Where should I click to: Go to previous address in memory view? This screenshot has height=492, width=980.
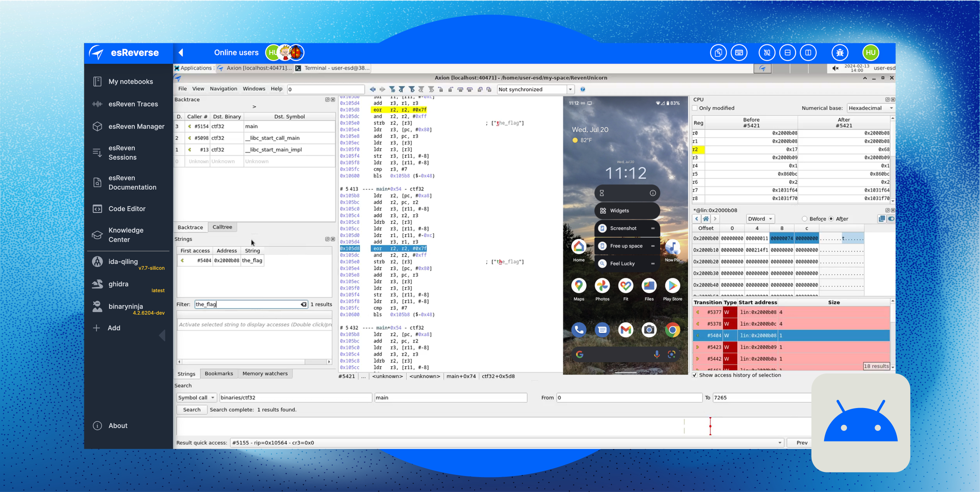tap(697, 219)
